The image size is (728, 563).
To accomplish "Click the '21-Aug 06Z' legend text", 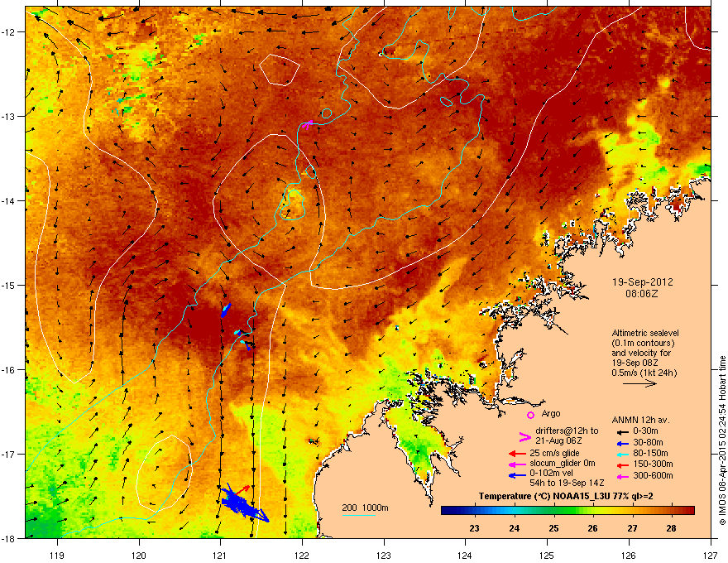I will tap(558, 440).
